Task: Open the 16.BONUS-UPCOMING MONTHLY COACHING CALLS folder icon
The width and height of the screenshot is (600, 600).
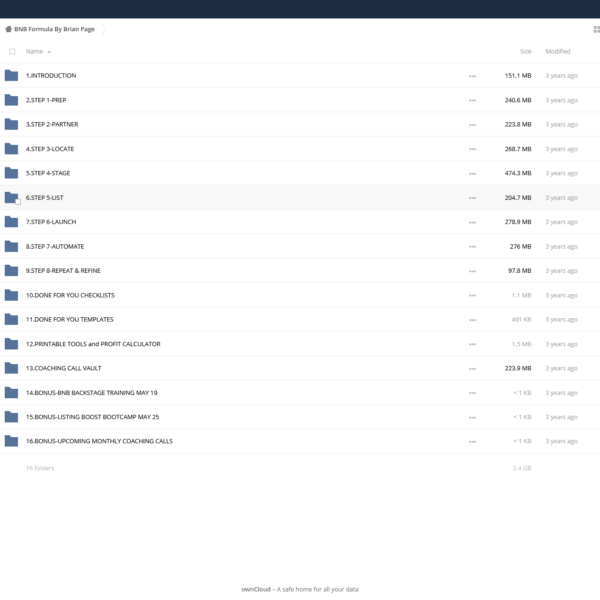Action: (x=11, y=441)
